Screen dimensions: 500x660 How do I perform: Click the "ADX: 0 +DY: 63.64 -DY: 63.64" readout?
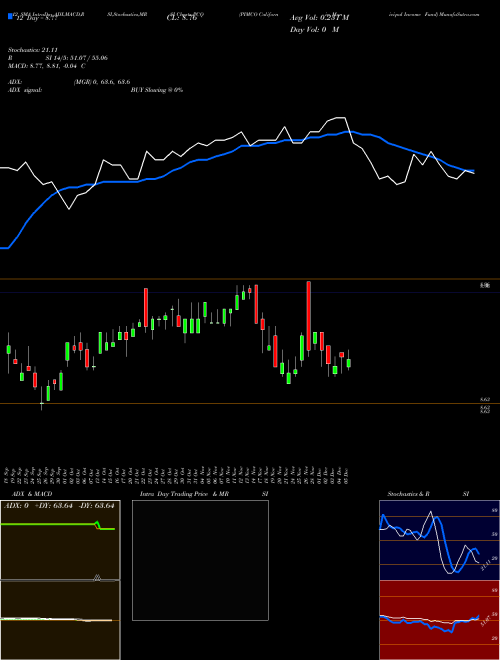[59, 506]
